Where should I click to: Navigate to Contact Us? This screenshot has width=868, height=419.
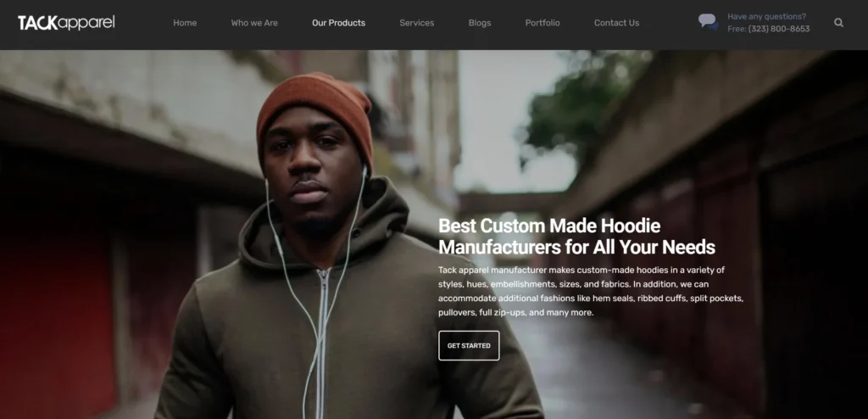coord(617,23)
